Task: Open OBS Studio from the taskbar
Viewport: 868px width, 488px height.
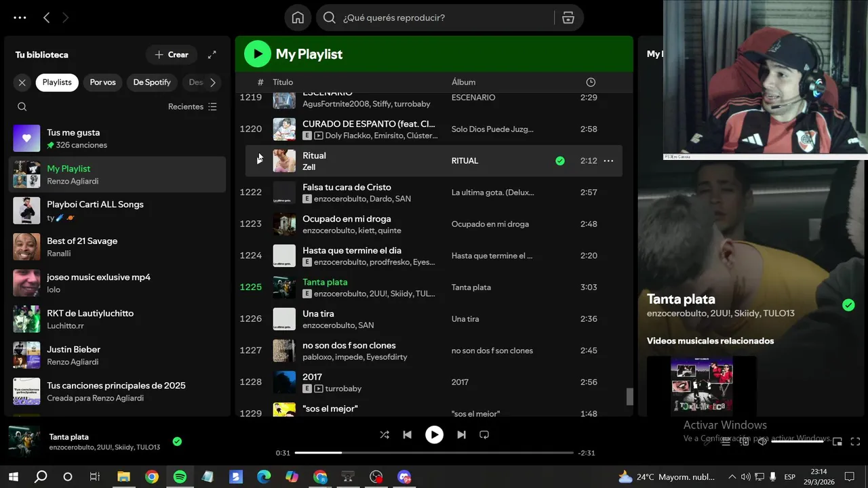Action: pos(376,477)
